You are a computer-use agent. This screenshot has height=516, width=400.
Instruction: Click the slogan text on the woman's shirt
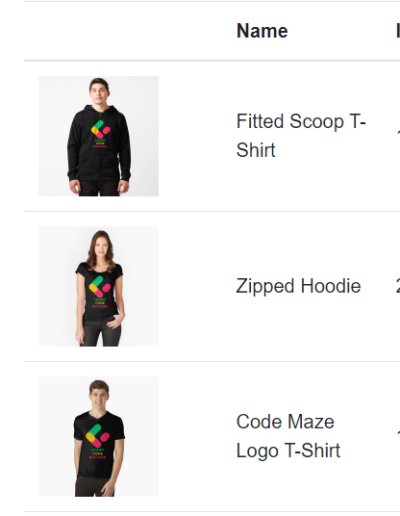[100, 303]
